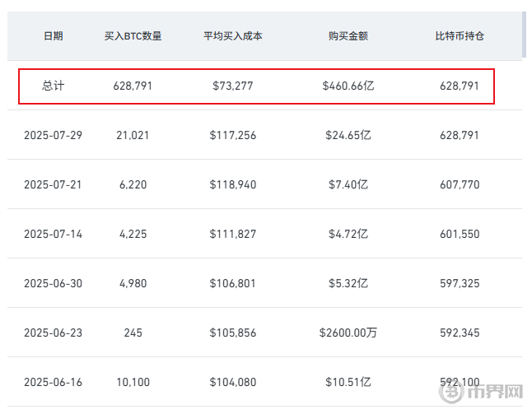Click the 日期 column header
This screenshot has height=414, width=532.
(53, 36)
